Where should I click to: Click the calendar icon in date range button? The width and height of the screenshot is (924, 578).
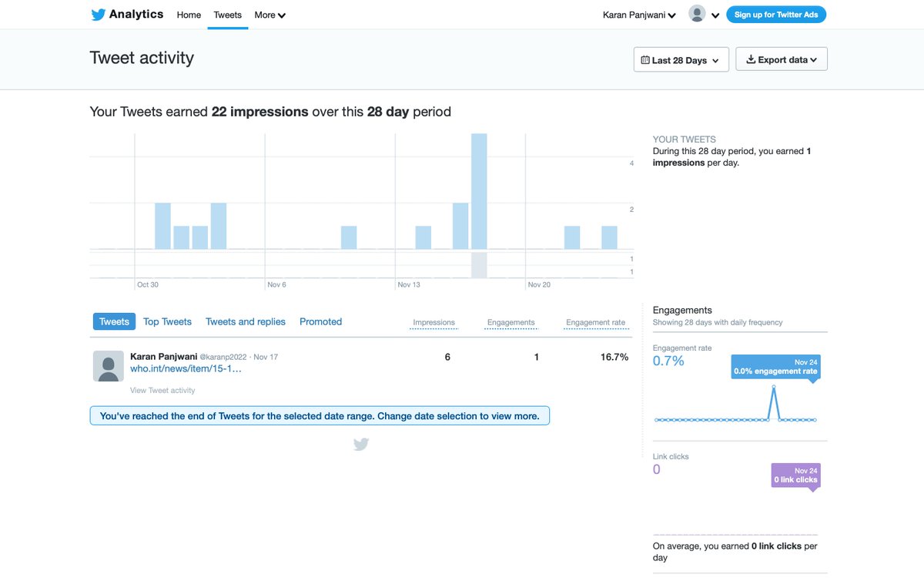(x=645, y=60)
